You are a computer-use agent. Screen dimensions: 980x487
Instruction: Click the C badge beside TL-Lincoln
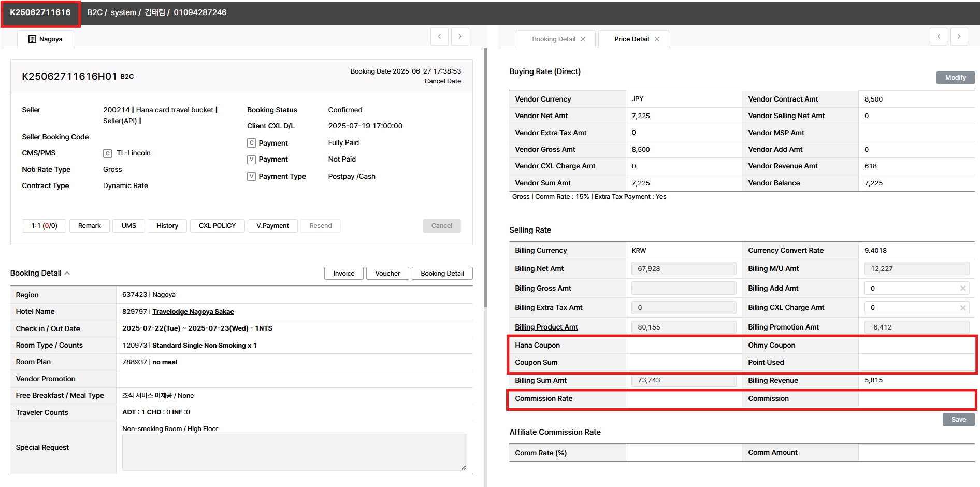tap(107, 153)
